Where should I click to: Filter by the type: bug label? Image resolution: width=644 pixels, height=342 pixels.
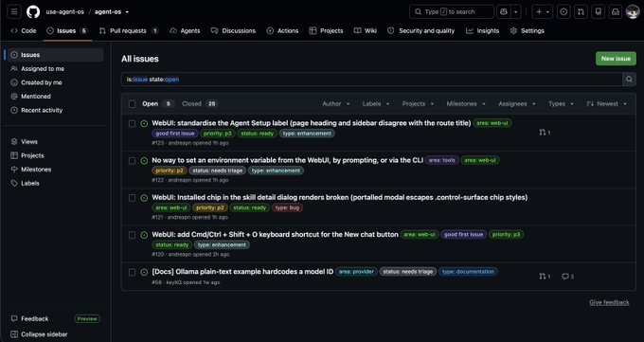click(288, 207)
